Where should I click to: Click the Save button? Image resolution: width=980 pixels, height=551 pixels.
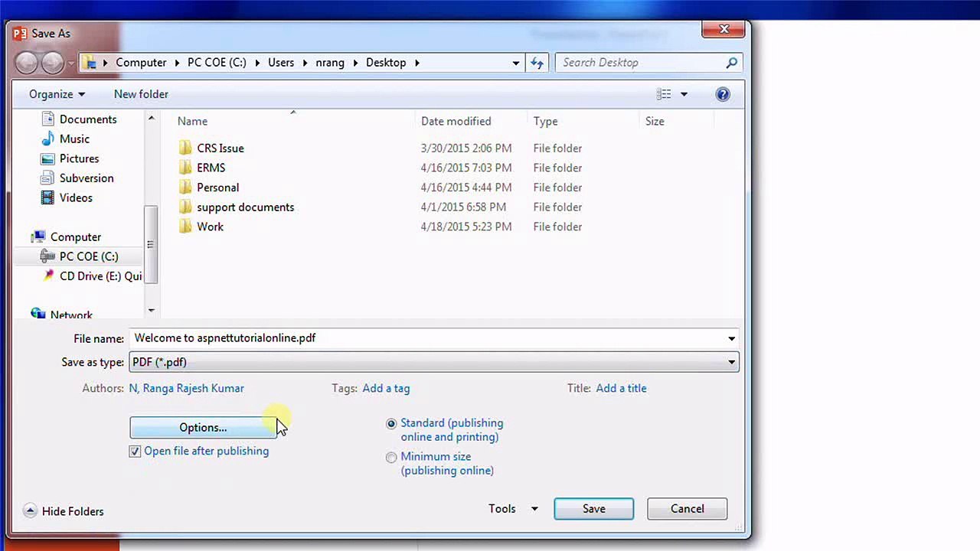point(593,509)
